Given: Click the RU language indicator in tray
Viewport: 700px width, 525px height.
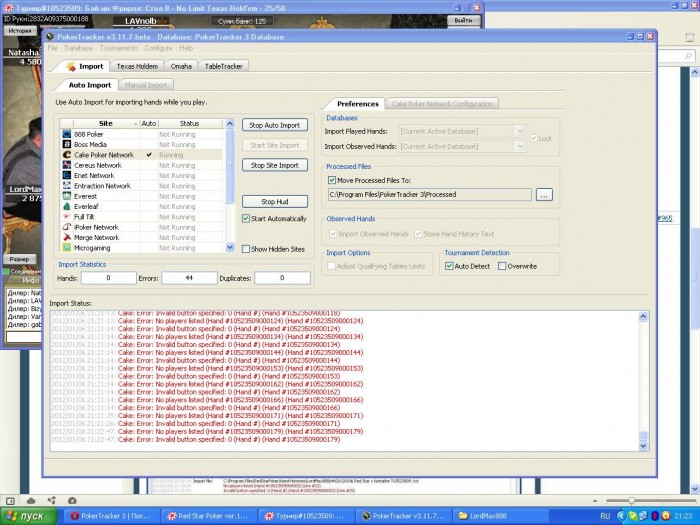Looking at the screenshot, I should coord(605,516).
